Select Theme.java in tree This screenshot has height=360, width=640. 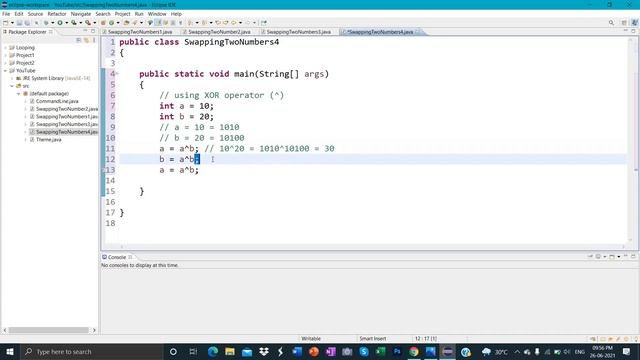tap(49, 140)
